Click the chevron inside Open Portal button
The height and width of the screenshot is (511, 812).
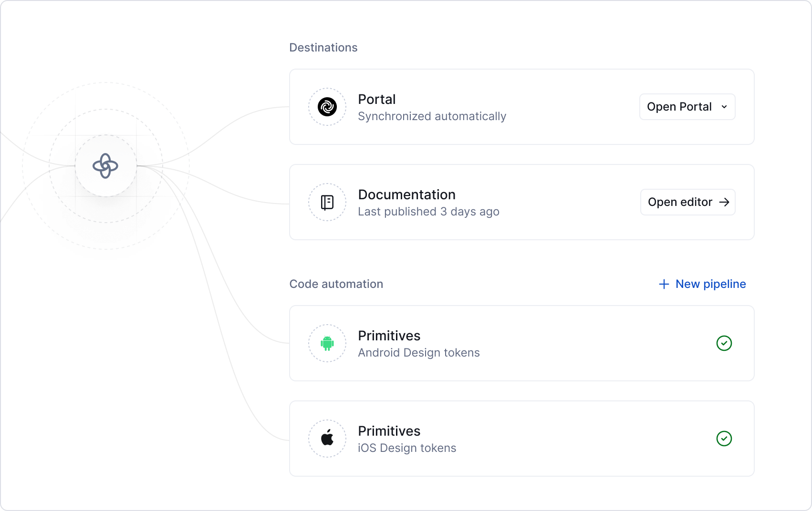(x=724, y=107)
